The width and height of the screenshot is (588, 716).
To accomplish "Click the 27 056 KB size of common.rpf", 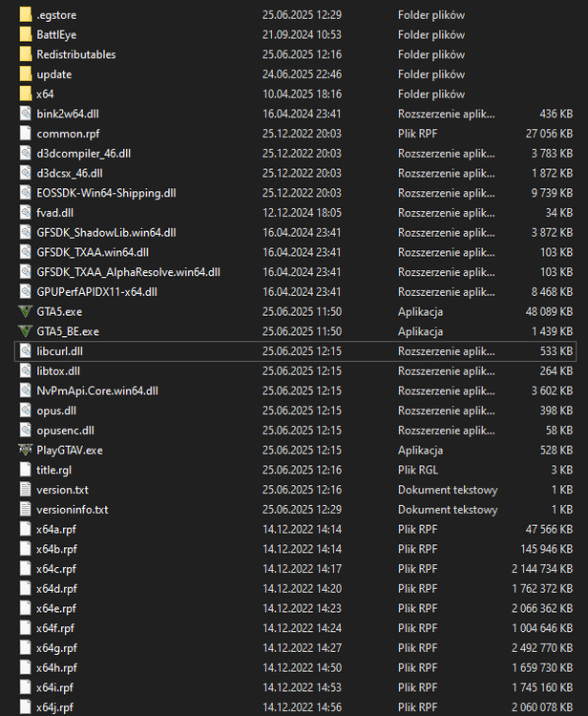I will pos(549,134).
